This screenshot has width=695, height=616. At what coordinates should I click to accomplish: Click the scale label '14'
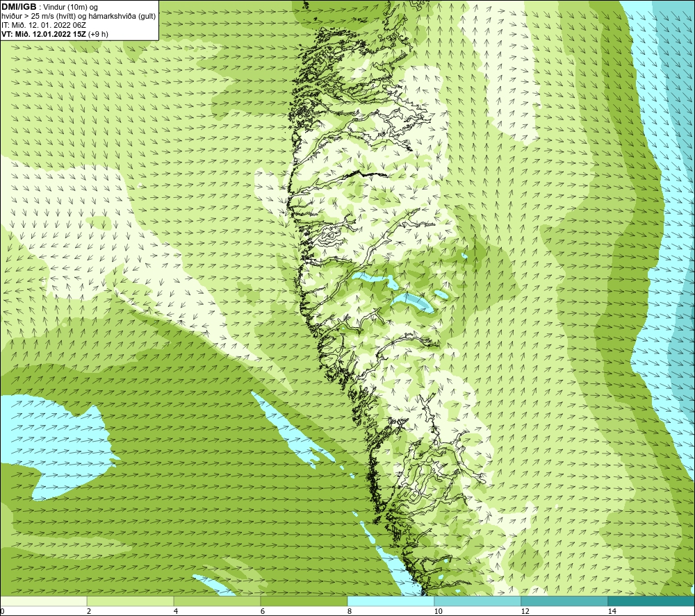[x=612, y=612]
